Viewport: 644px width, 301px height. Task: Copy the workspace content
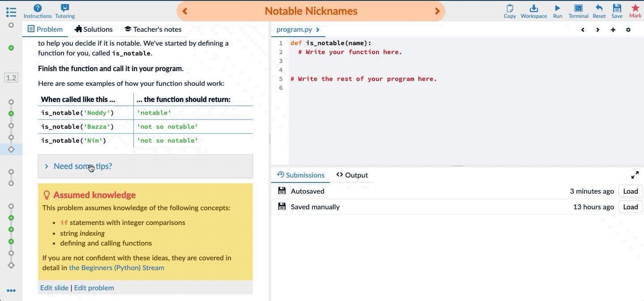pyautogui.click(x=510, y=11)
